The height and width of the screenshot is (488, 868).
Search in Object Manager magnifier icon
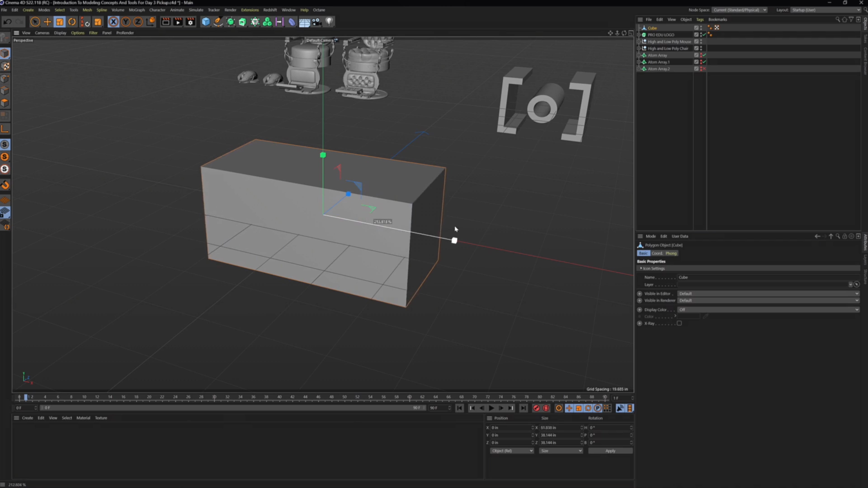click(838, 19)
